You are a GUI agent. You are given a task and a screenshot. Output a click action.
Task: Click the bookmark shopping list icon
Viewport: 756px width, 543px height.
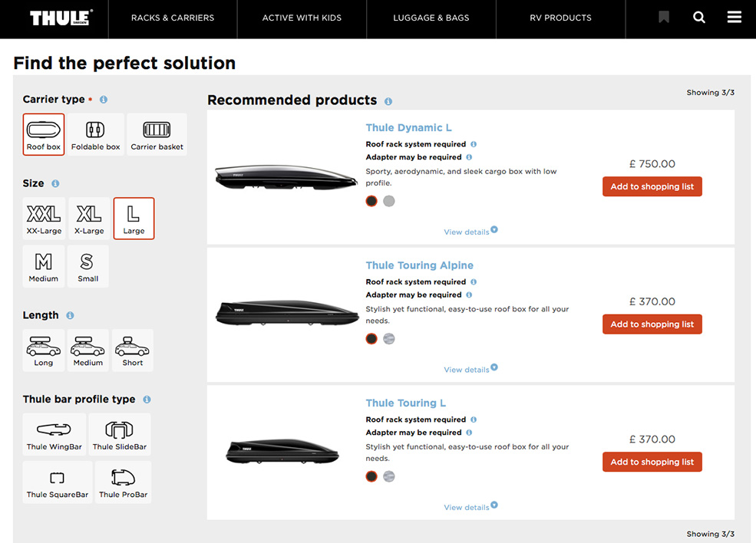(664, 18)
